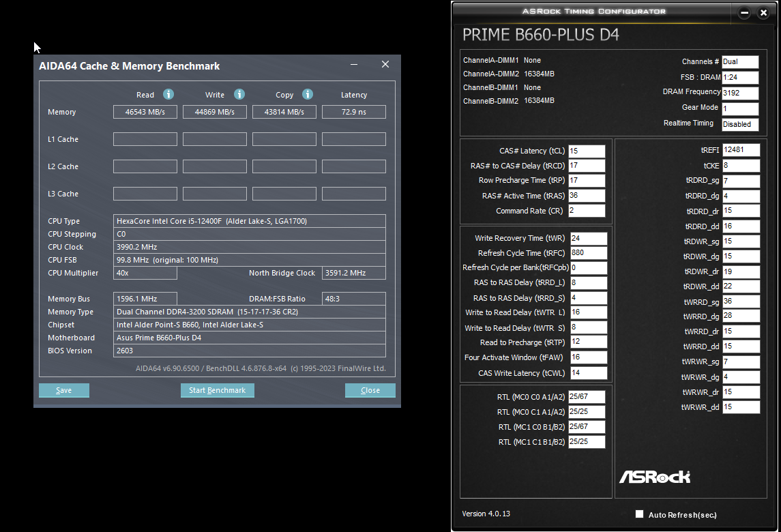Save the AIDA64 benchmark results

[63, 390]
